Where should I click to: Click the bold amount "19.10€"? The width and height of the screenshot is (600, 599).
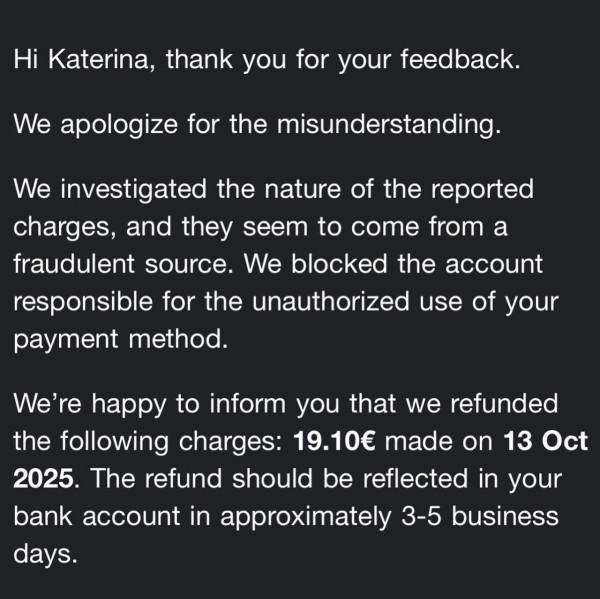tap(335, 442)
